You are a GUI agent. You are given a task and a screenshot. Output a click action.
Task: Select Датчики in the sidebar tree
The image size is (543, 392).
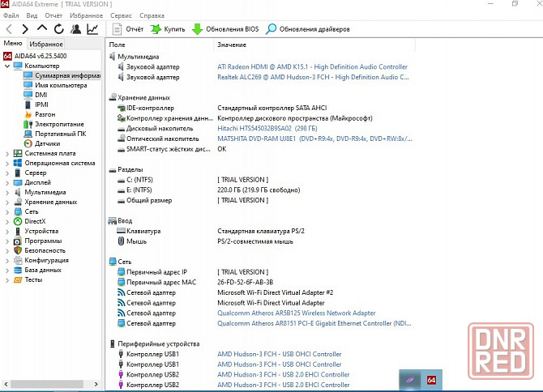[45, 143]
